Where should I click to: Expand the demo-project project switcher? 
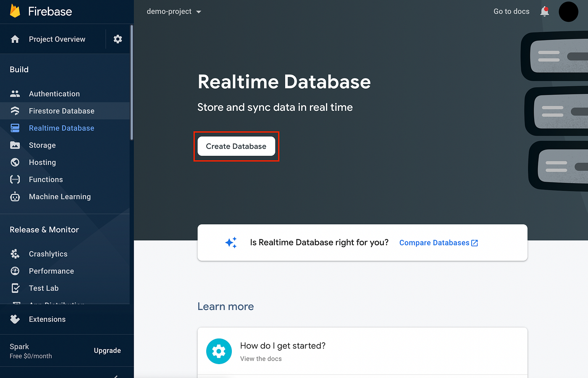pos(173,11)
